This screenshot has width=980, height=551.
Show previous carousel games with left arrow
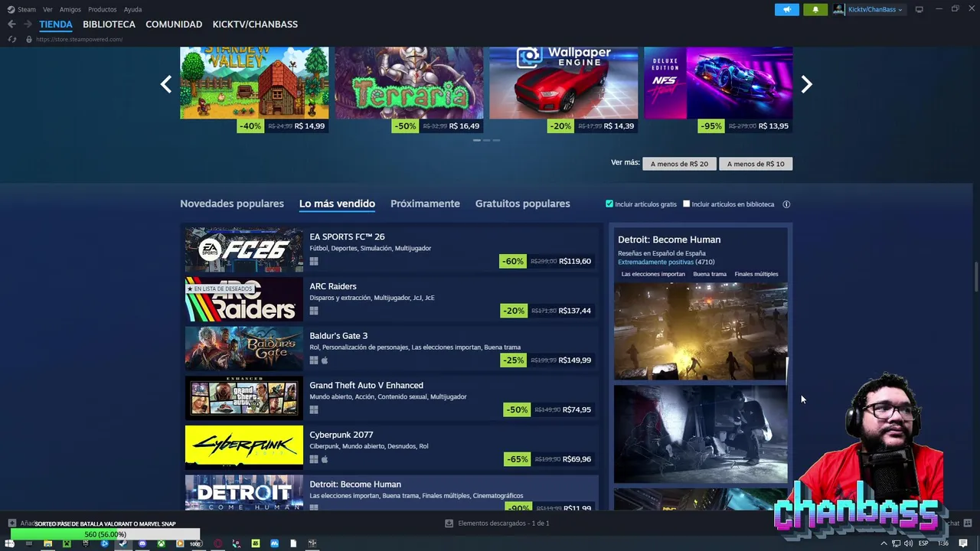point(166,84)
